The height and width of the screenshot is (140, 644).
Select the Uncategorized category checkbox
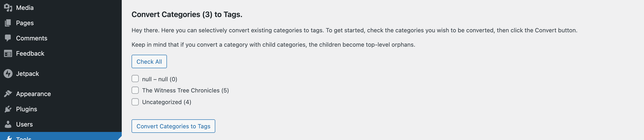tap(135, 102)
